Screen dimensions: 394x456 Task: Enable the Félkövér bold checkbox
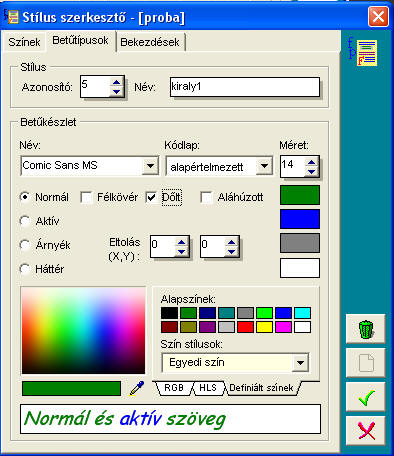pos(86,197)
